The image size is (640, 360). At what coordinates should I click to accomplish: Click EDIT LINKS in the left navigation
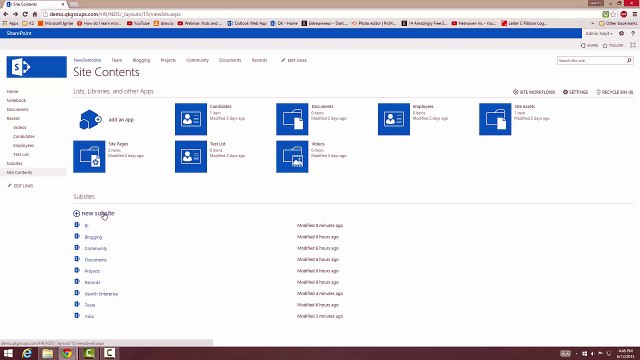pyautogui.click(x=20, y=186)
